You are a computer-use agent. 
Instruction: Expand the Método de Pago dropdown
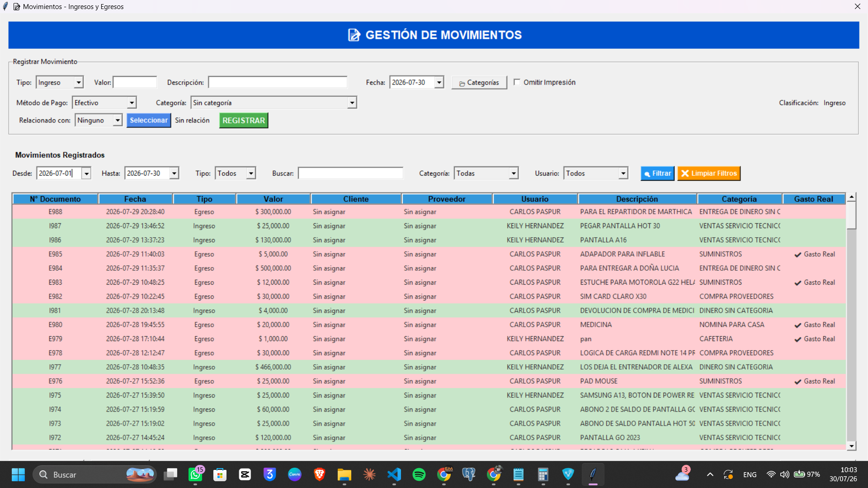pos(132,103)
